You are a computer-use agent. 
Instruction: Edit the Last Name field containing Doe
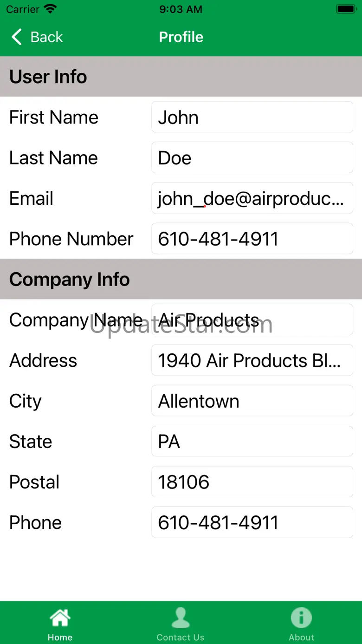(x=252, y=158)
